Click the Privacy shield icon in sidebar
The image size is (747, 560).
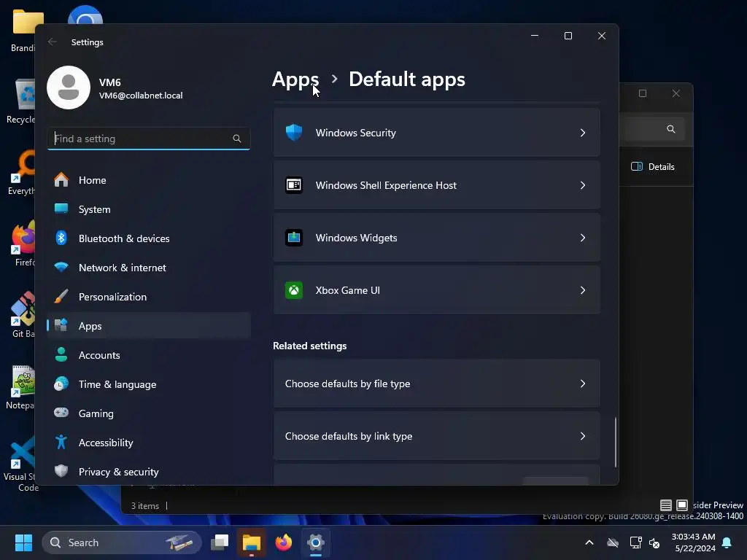(61, 471)
